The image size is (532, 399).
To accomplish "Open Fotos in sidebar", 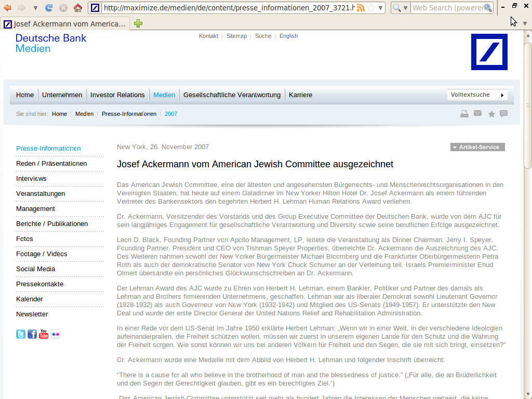I will pyautogui.click(x=24, y=239).
